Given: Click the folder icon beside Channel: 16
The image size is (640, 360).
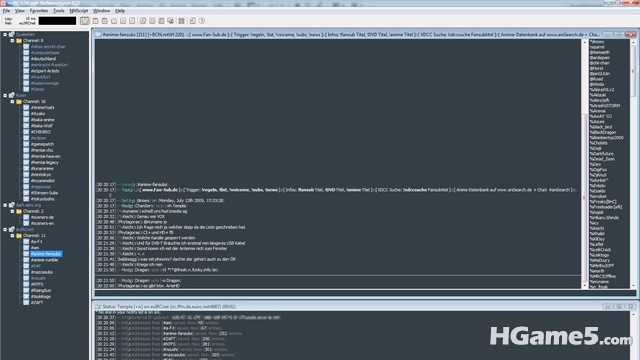Looking at the screenshot, I should point(19,101).
